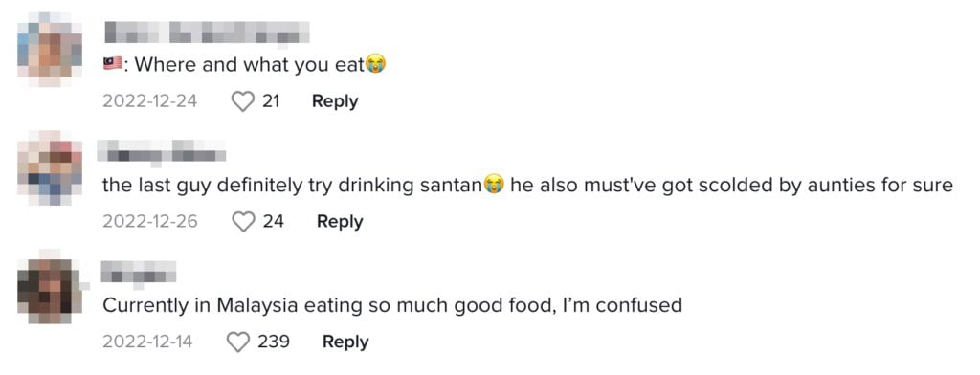980x375 pixels.
Task: Click the Malaysia flag emoji in first comment
Action: pyautogui.click(x=113, y=64)
